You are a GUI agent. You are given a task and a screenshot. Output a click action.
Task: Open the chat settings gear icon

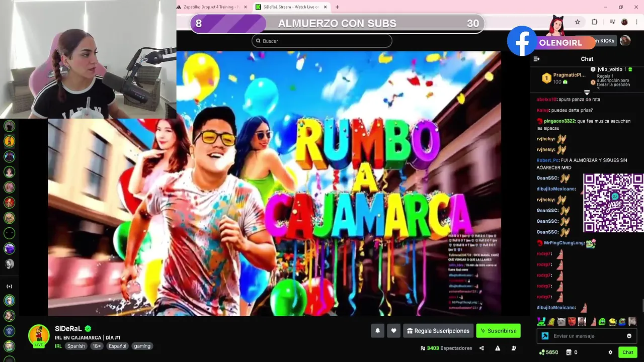tap(610, 352)
